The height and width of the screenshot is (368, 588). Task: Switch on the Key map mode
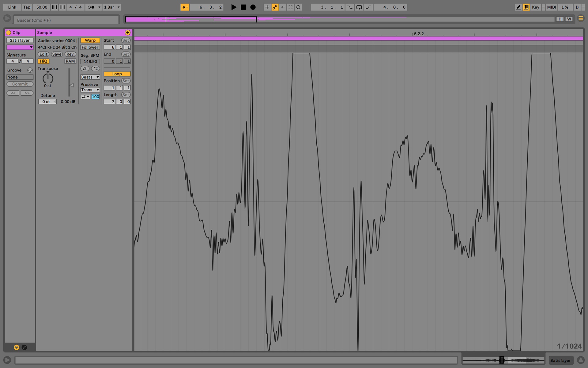(x=535, y=7)
